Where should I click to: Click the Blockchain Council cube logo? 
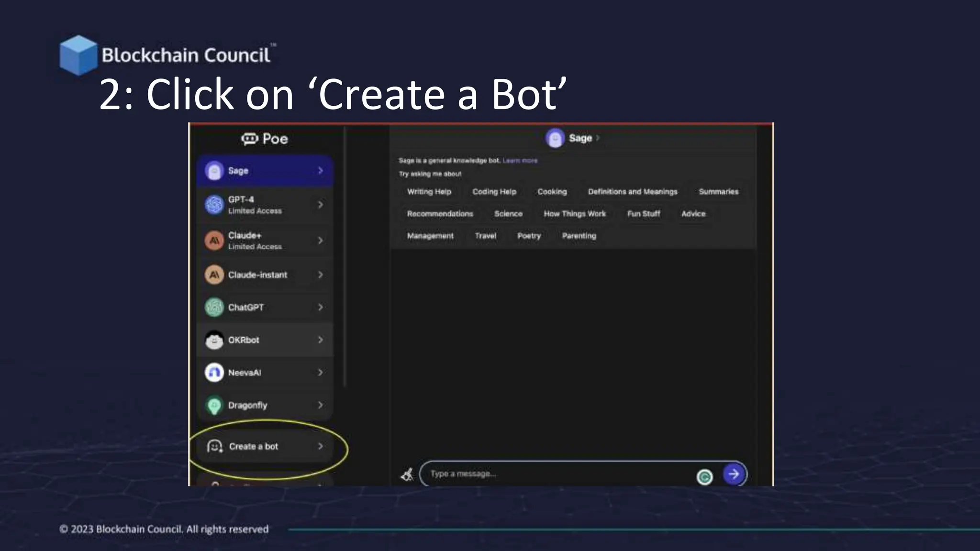(x=78, y=55)
